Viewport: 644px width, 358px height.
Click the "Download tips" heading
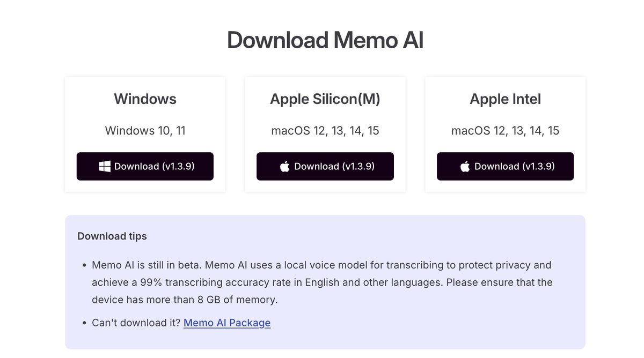click(x=112, y=236)
